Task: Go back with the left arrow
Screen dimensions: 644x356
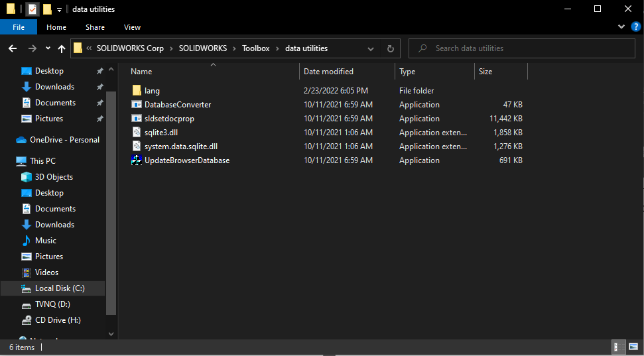Action: pyautogui.click(x=13, y=48)
